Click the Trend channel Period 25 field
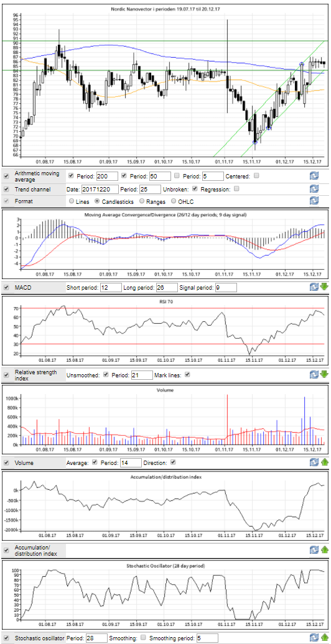Screen dimensions: 331x644 (x=150, y=189)
